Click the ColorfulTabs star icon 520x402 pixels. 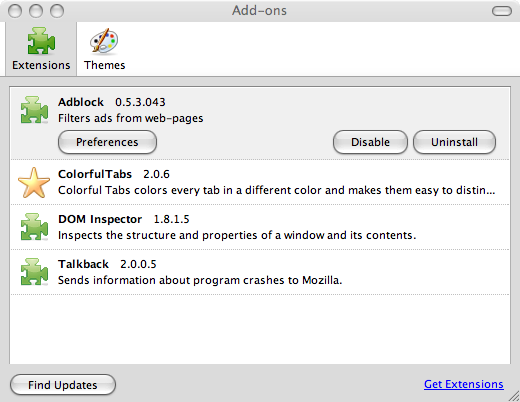coord(34,182)
